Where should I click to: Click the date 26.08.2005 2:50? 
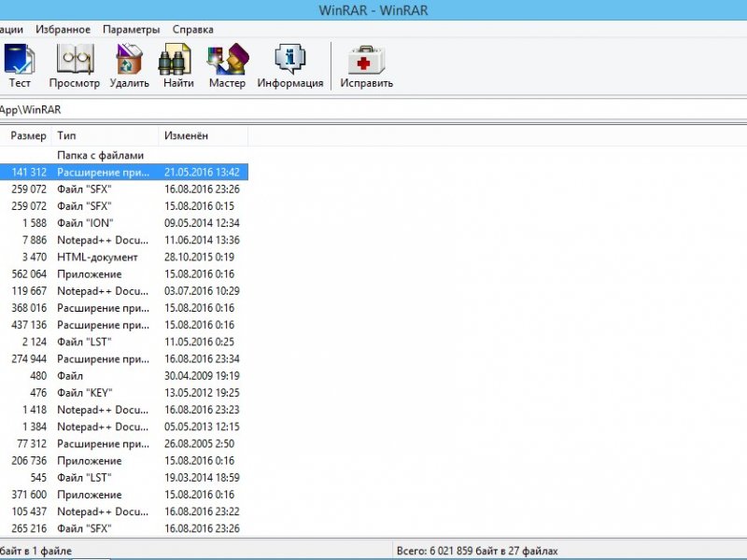click(x=199, y=444)
